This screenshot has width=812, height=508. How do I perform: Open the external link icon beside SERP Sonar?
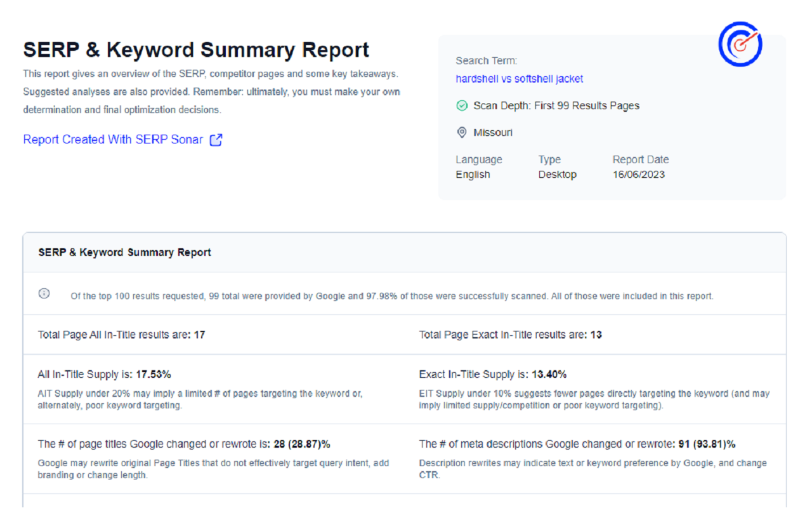point(216,140)
